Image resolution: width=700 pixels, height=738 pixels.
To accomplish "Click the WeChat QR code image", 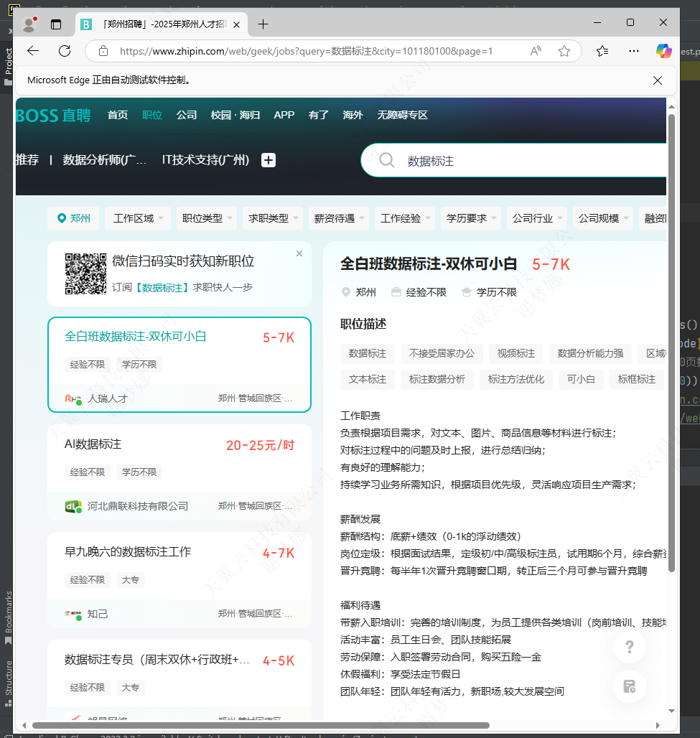I will [85, 274].
